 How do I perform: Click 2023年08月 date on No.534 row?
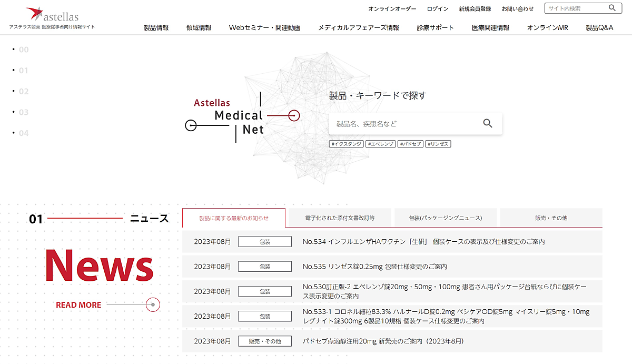pyautogui.click(x=212, y=242)
